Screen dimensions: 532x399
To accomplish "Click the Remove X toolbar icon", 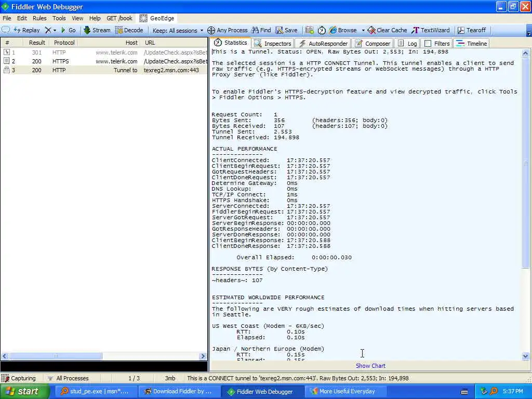I will click(x=48, y=30).
